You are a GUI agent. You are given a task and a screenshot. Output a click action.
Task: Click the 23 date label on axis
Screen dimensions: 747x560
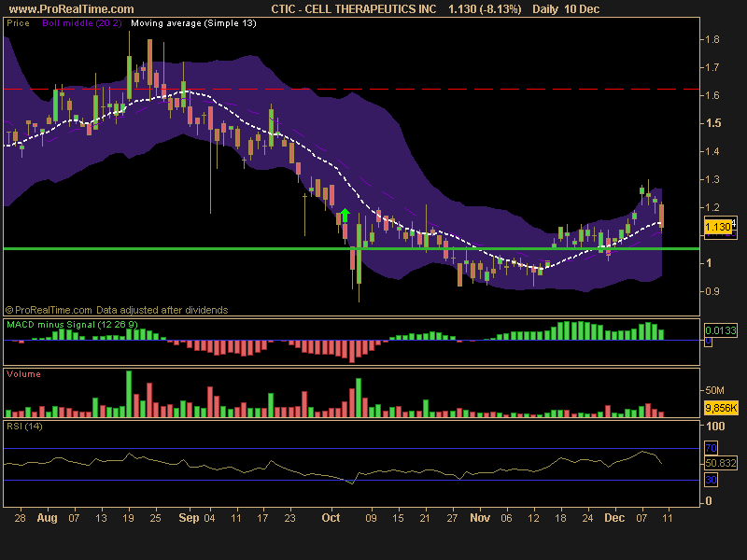pos(289,518)
